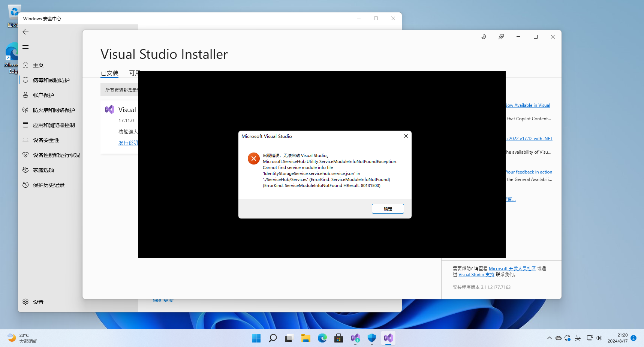This screenshot has width=644, height=347.
Task: Click 英 input language indicator
Action: (x=578, y=338)
